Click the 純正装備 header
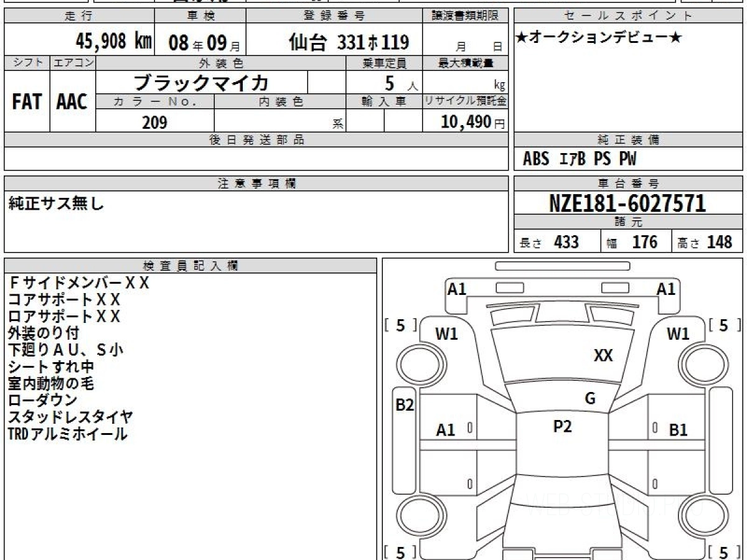 [629, 140]
